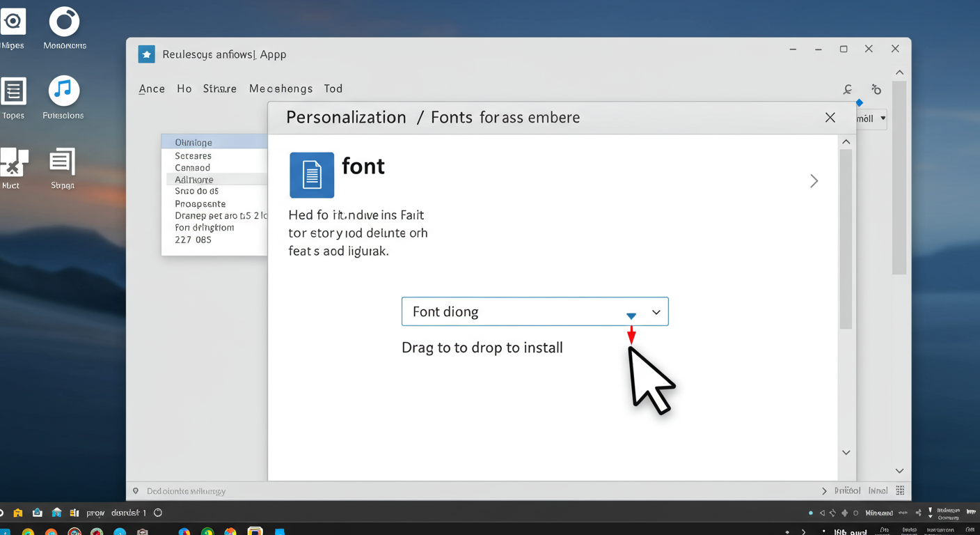980x535 pixels.
Task: Click the blue star app icon in title bar
Action: tap(146, 54)
